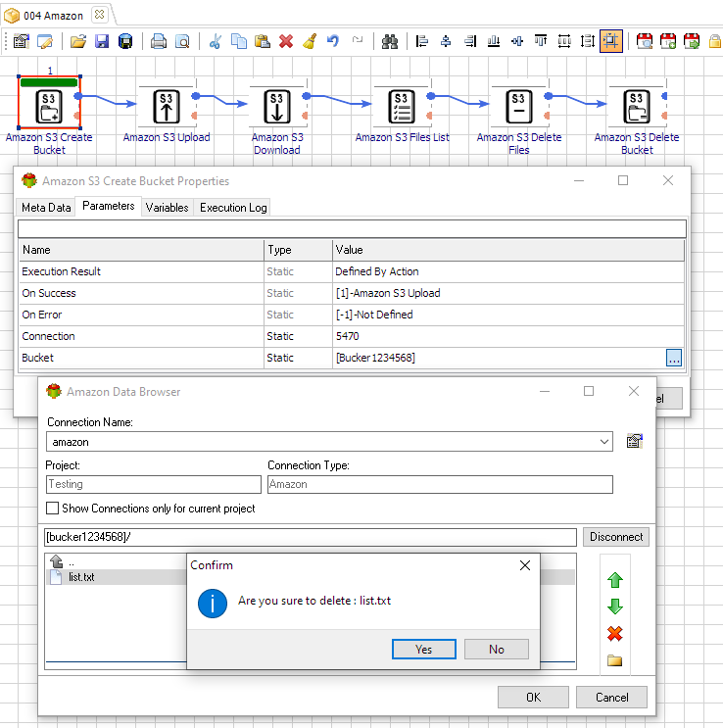This screenshot has height=728, width=723.
Task: Open print preview magnifier icon
Action: point(182,41)
